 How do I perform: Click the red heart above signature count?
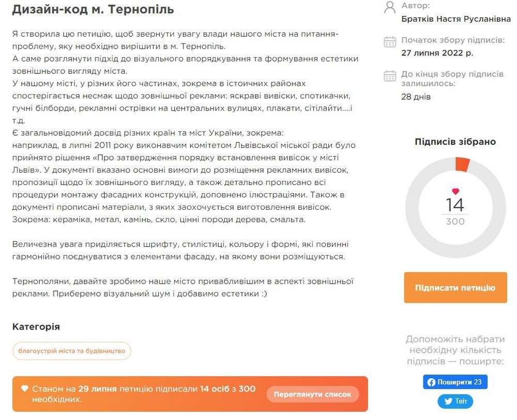pos(455,191)
